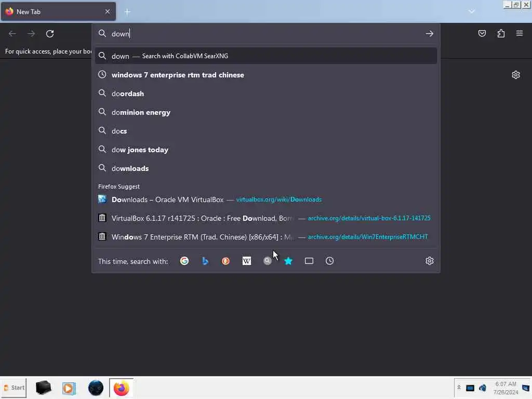Screen dimensions: 532x399
Task: Open the black folder taskbar icon
Action: point(44,388)
